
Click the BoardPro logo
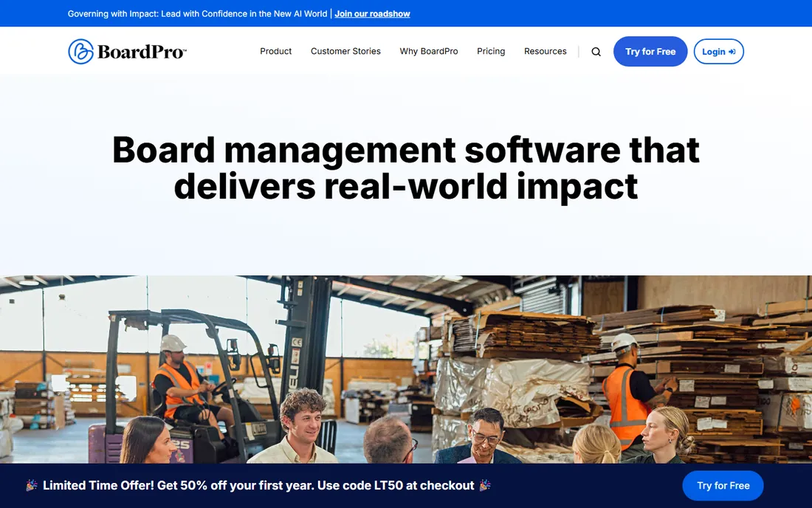pos(128,51)
